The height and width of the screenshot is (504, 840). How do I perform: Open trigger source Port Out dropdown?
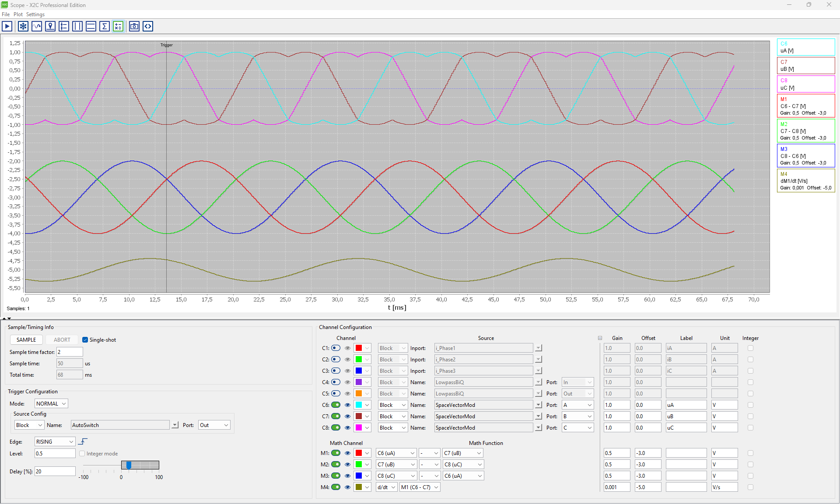pyautogui.click(x=214, y=425)
